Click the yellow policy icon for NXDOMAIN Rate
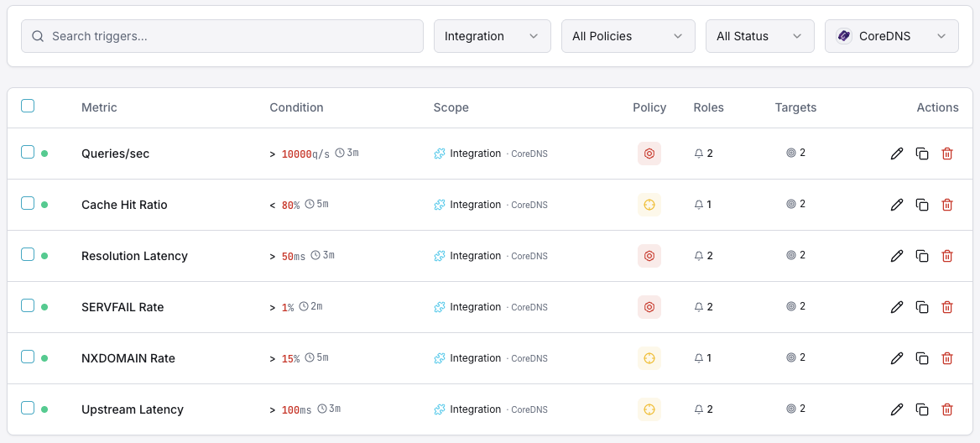 649,358
